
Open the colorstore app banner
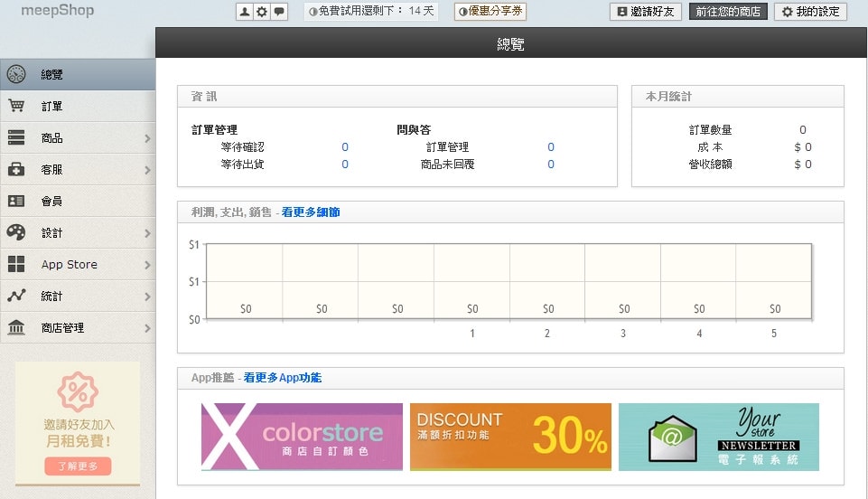[302, 437]
